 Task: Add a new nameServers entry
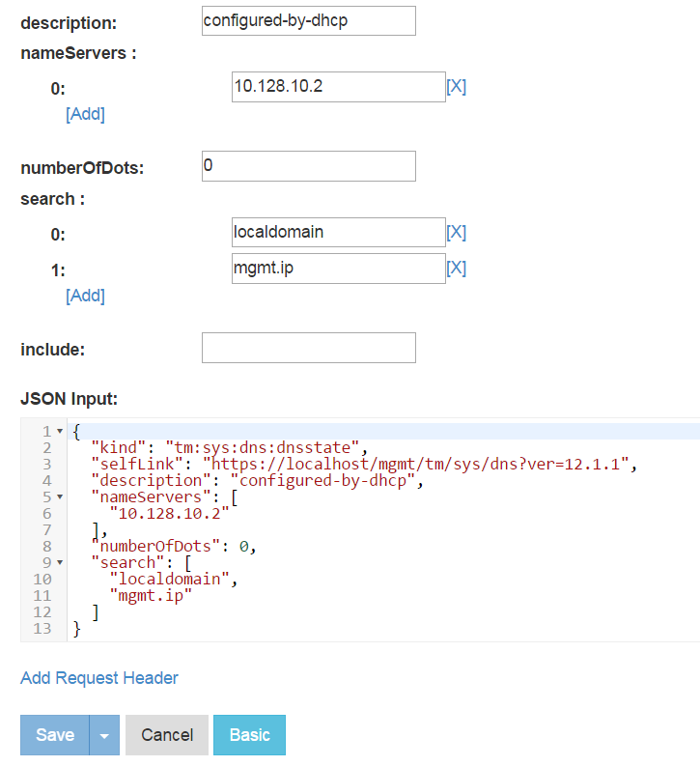(x=85, y=114)
